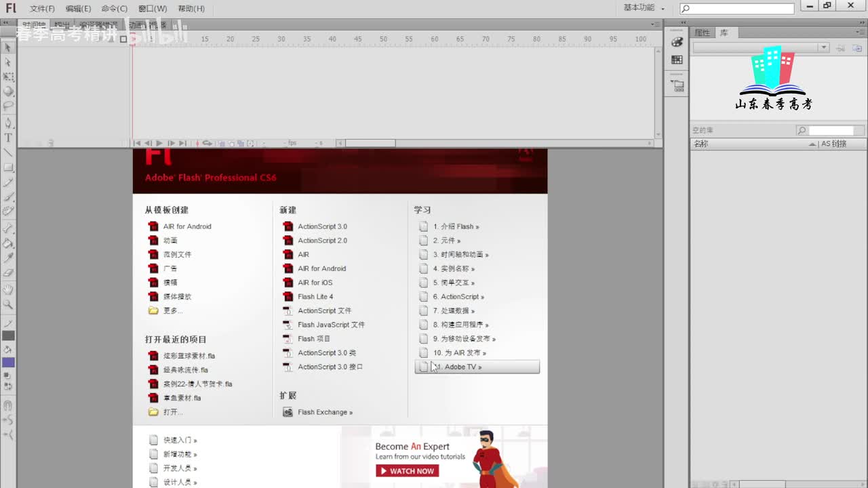Select the Selection (arrow) tool
The image size is (868, 488).
click(8, 47)
